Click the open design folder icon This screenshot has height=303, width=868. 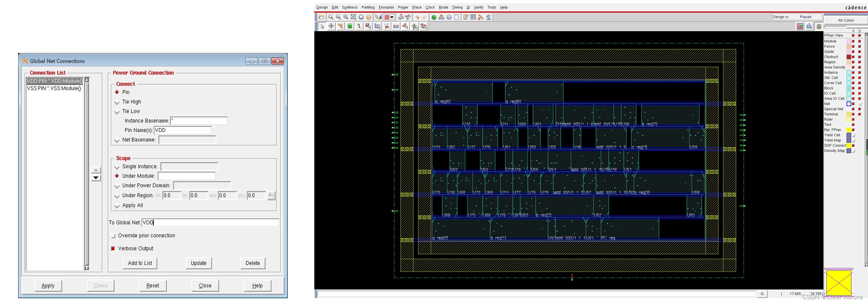(321, 17)
